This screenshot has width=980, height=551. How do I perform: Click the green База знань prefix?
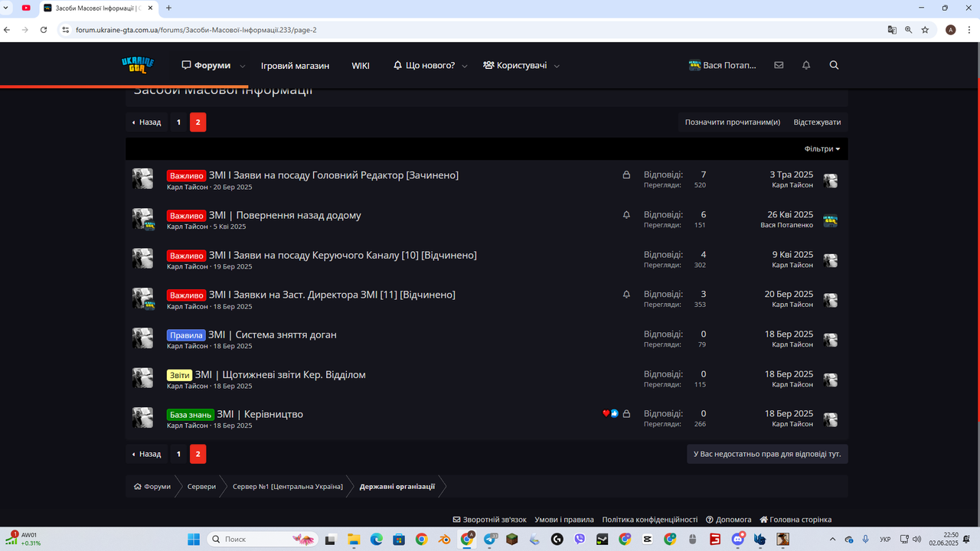tap(191, 414)
